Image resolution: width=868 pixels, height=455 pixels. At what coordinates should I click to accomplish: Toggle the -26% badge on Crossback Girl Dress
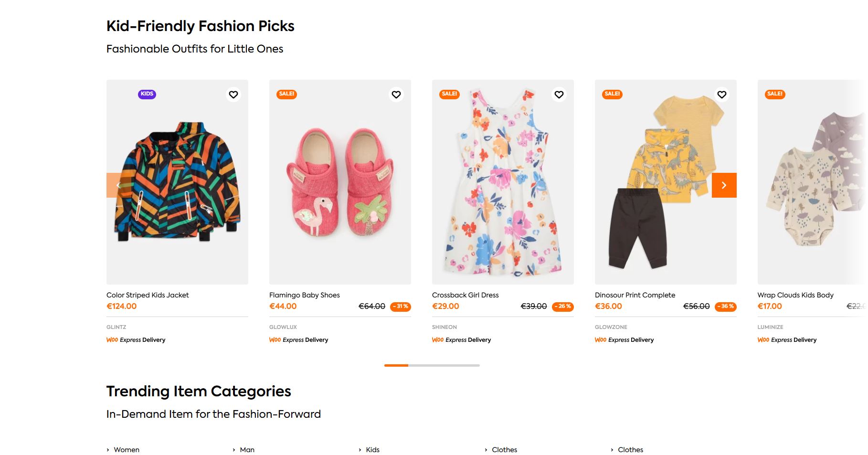coord(562,307)
